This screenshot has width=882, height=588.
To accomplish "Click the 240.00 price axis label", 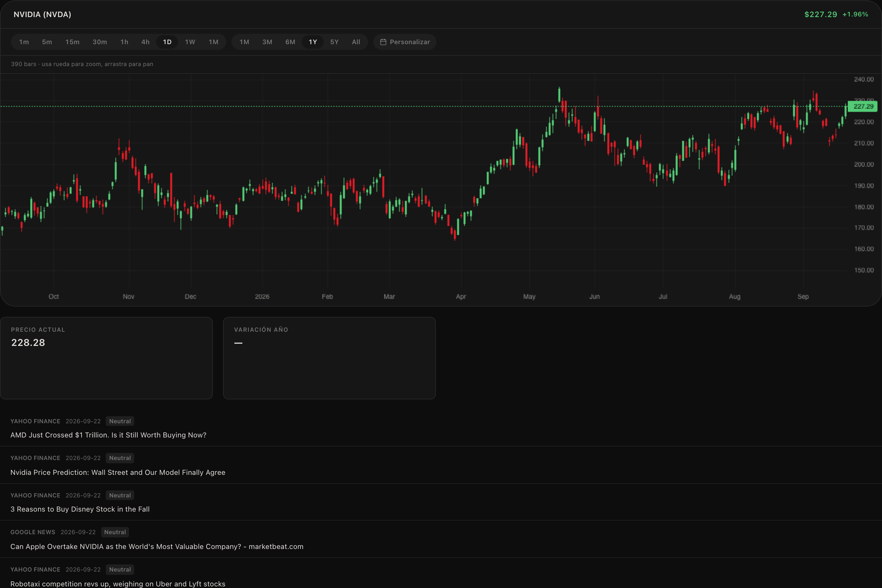I will click(x=864, y=80).
